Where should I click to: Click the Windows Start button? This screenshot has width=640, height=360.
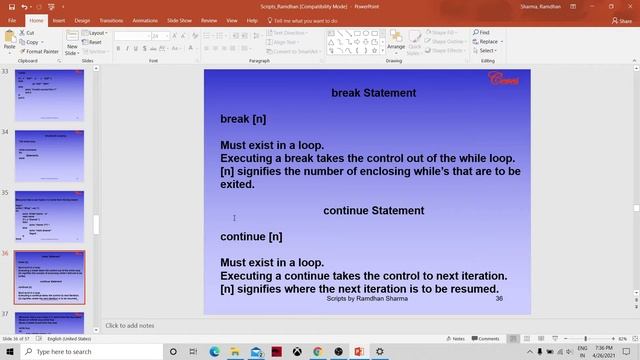tap(10, 351)
